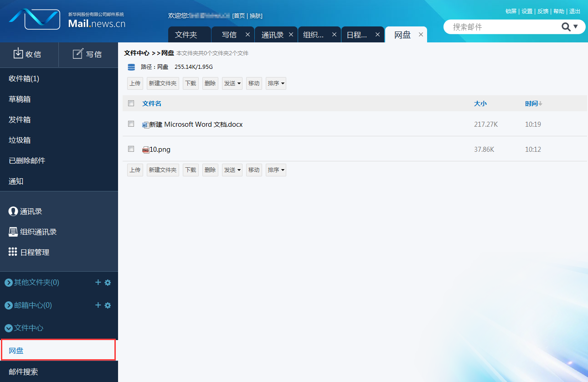
Task: Click the Mail.news.cn envelope logo
Action: [x=35, y=19]
